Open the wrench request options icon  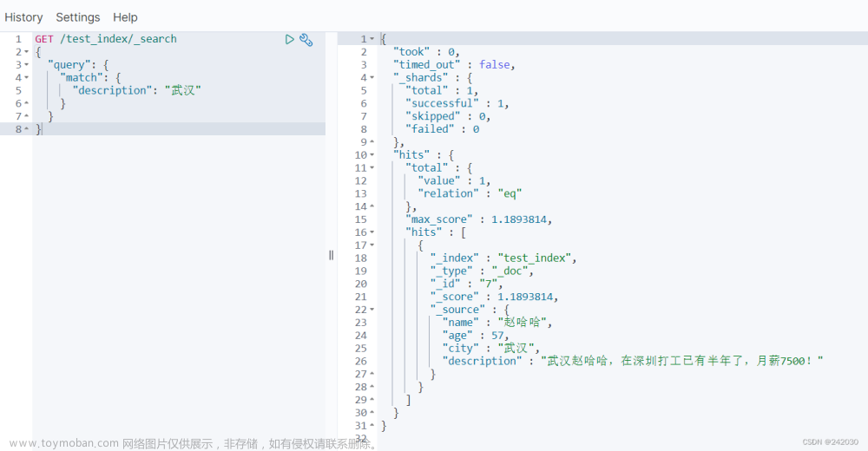306,39
